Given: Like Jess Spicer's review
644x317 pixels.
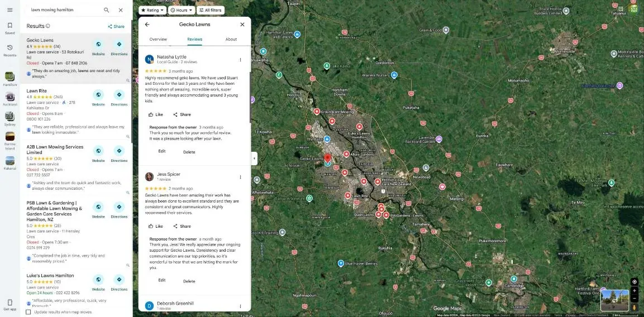Looking at the screenshot, I should pyautogui.click(x=156, y=226).
